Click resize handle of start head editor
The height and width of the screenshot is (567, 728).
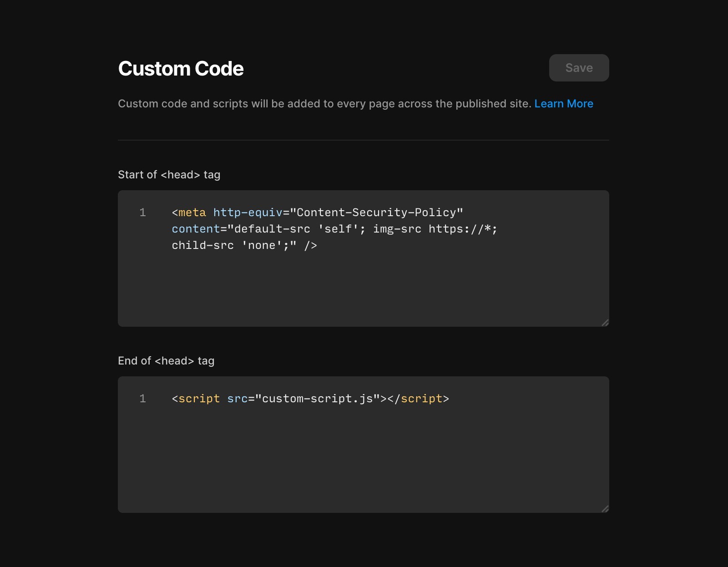605,323
